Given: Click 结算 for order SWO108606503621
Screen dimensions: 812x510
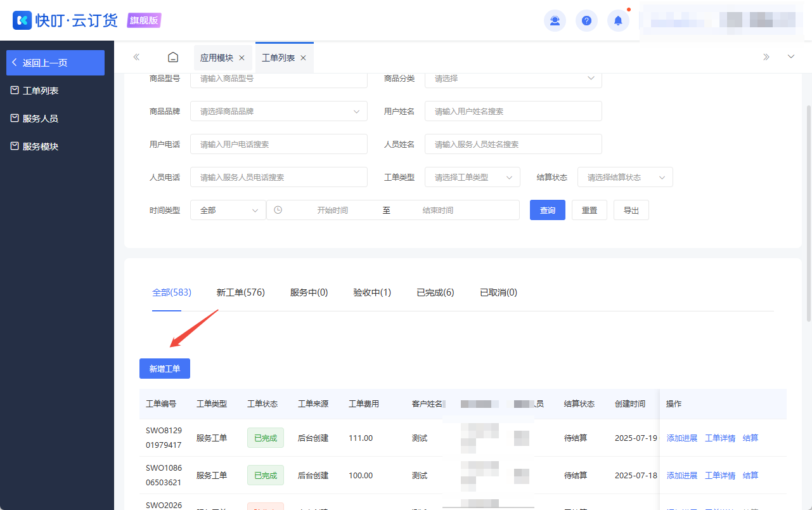Looking at the screenshot, I should tap(751, 475).
